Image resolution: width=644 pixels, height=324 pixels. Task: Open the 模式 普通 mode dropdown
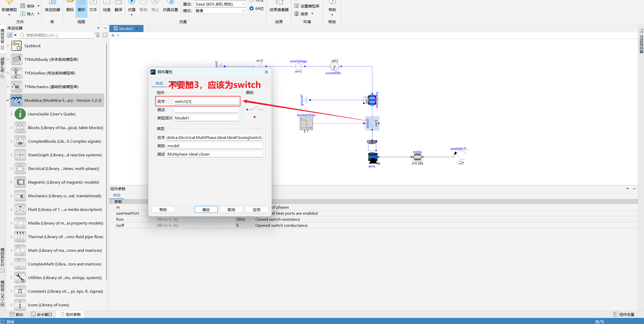coord(220,11)
